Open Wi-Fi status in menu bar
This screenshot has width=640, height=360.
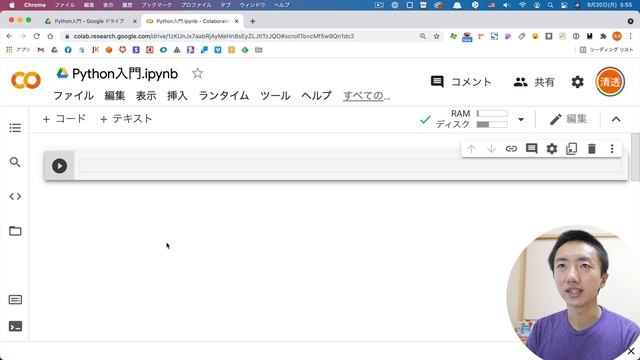click(x=522, y=5)
